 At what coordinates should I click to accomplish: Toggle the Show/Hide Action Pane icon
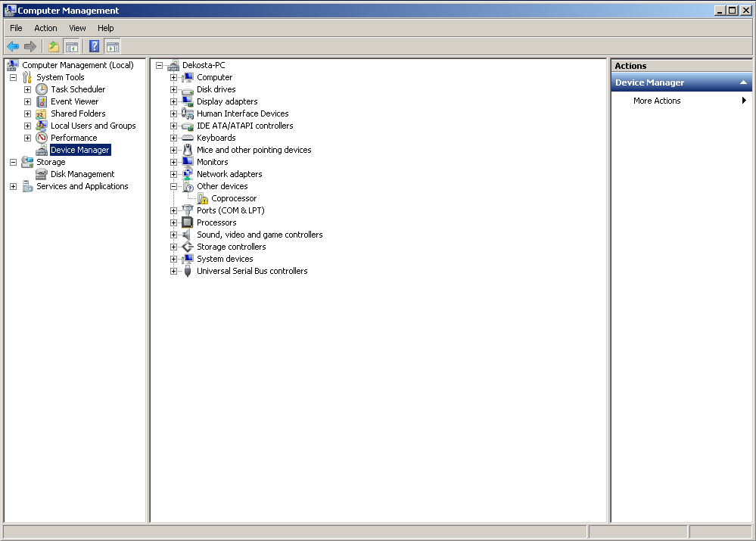pyautogui.click(x=112, y=46)
